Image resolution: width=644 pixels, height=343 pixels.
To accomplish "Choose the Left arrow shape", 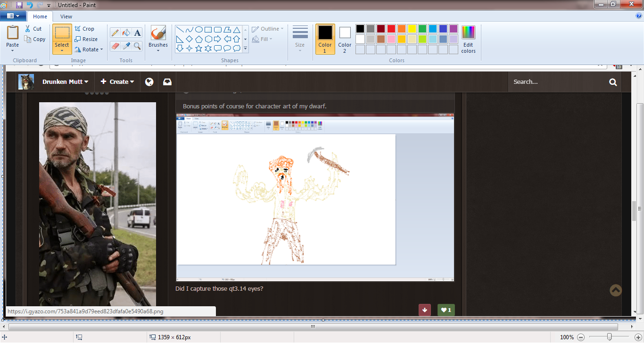I will pos(227,39).
